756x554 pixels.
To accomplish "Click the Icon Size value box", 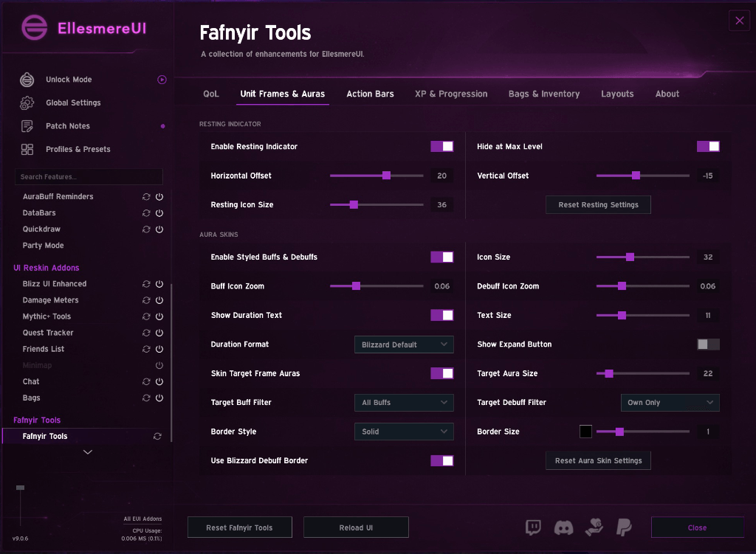I will (x=708, y=257).
